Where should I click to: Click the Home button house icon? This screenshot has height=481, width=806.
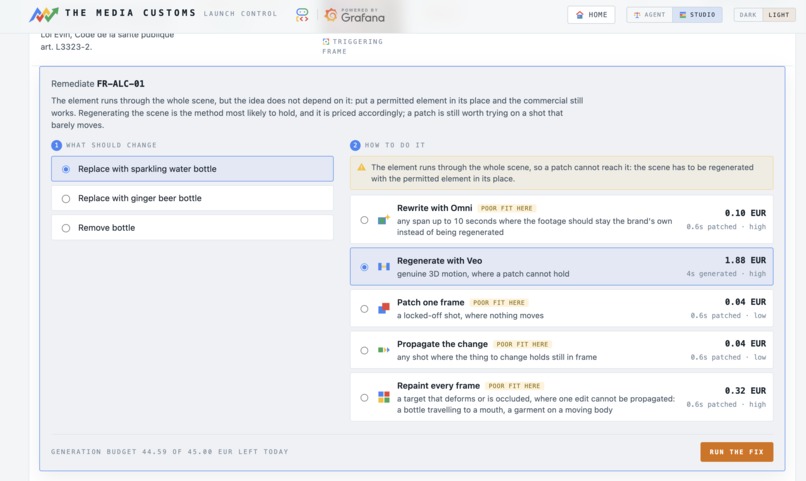(580, 15)
